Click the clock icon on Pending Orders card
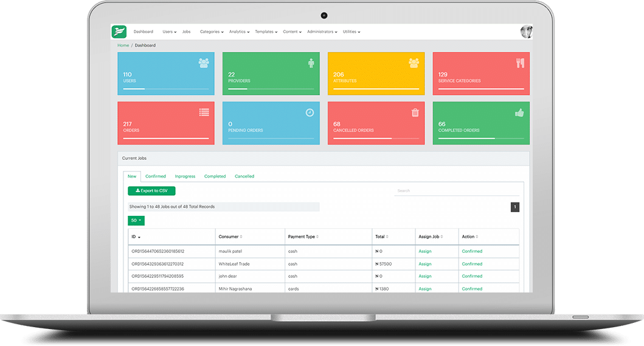This screenshot has width=644, height=346. 310,112
